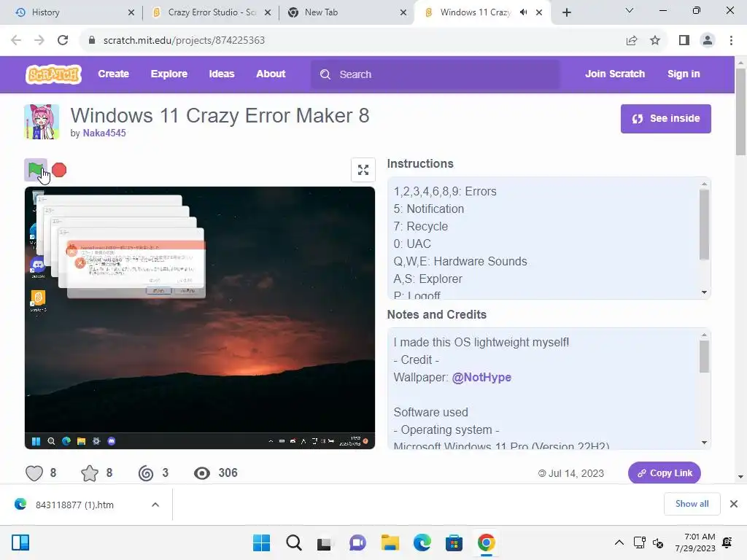Open Explore in Scratch navigation

click(x=169, y=74)
